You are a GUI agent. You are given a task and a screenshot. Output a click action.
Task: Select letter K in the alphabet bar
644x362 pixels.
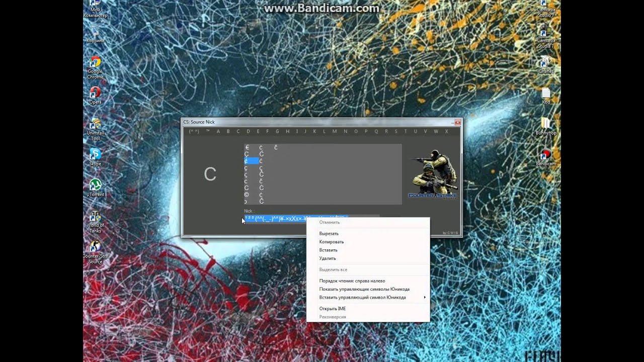tap(314, 132)
